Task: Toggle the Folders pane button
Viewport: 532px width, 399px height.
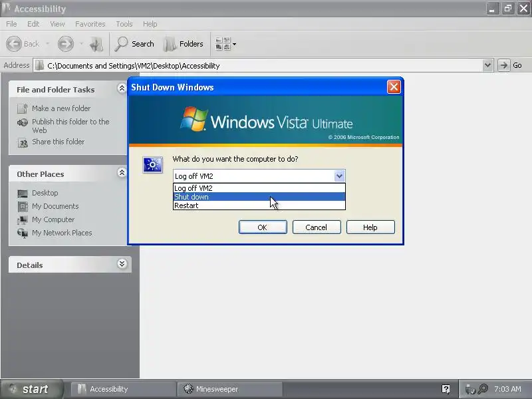Action: click(184, 44)
